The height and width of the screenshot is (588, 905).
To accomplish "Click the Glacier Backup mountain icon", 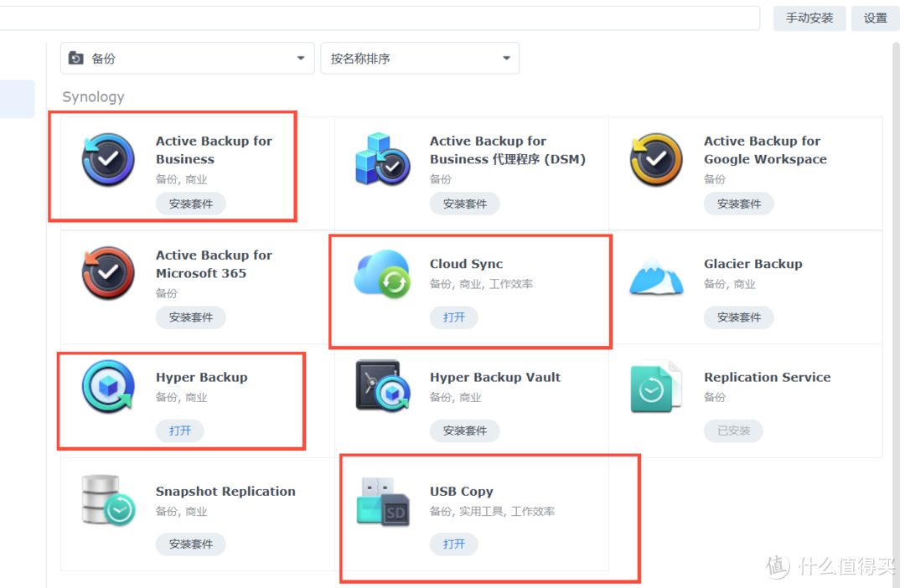I will tap(657, 276).
